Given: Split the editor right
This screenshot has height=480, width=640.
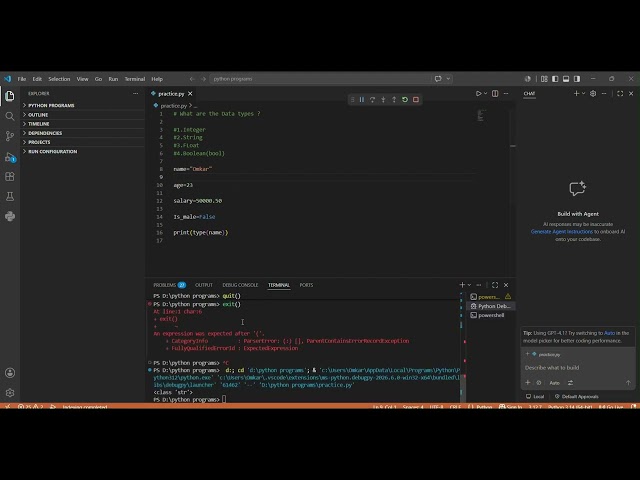Looking at the screenshot, I should coord(495,93).
